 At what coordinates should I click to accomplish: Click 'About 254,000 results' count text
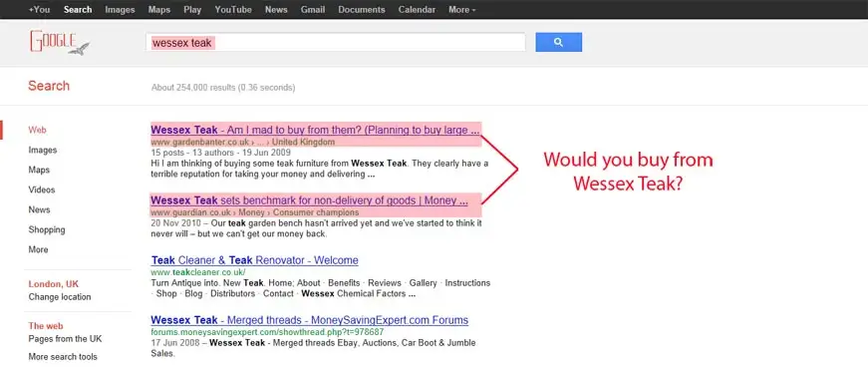(x=223, y=88)
